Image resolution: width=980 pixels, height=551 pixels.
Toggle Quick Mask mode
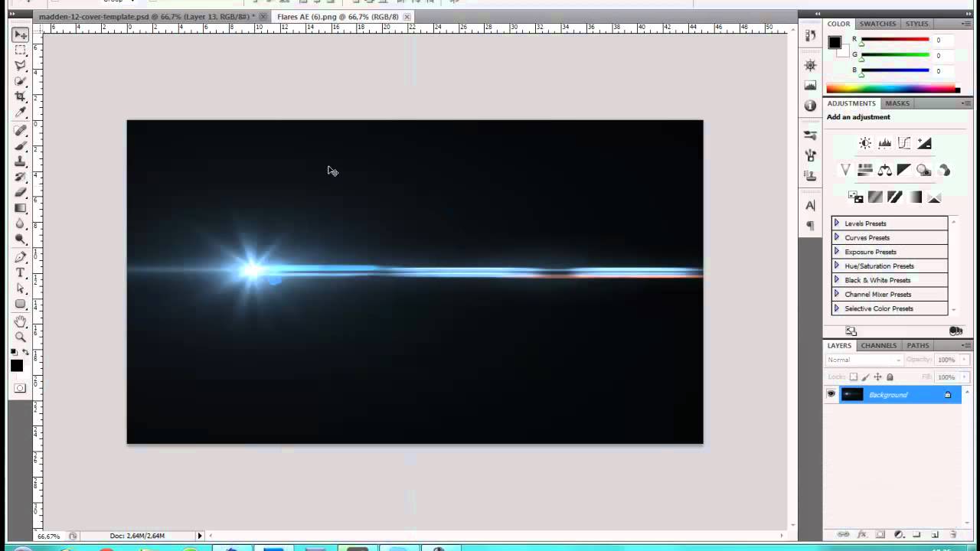tap(20, 388)
